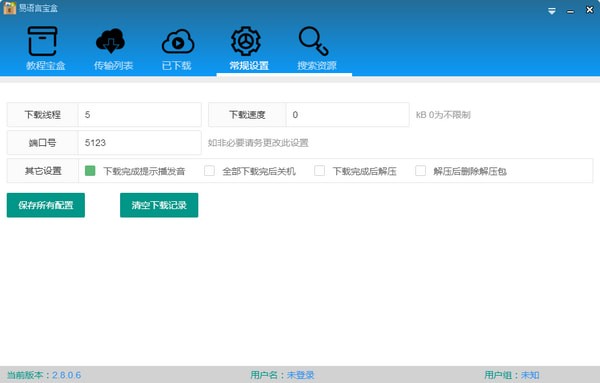Toggle 下载完成提示播发音 checkbox
The image size is (600, 383).
click(90, 171)
